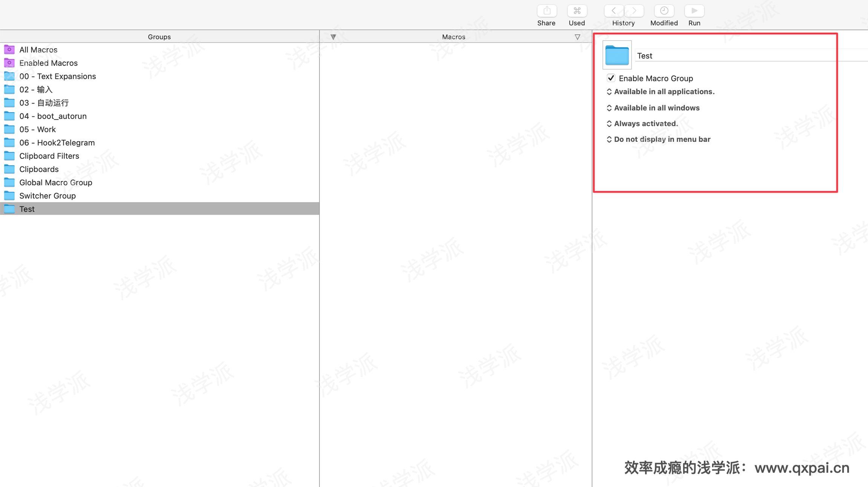This screenshot has width=868, height=487.
Task: Select the 05 - Work group
Action: point(37,129)
